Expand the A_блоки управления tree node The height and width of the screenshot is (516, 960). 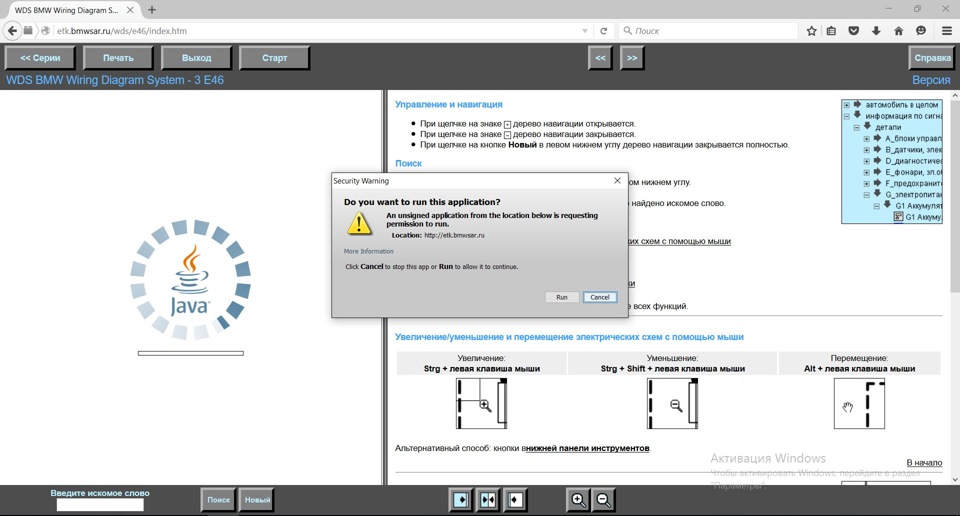point(866,138)
